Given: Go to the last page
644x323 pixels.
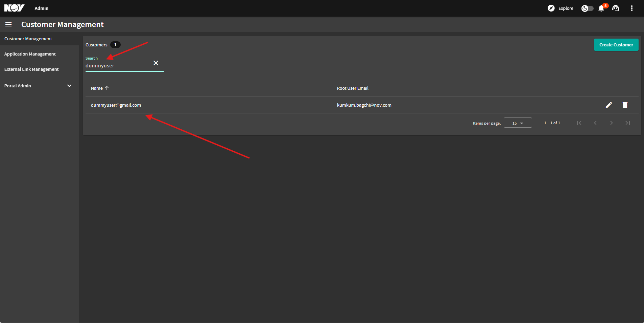Looking at the screenshot, I should (x=627, y=123).
